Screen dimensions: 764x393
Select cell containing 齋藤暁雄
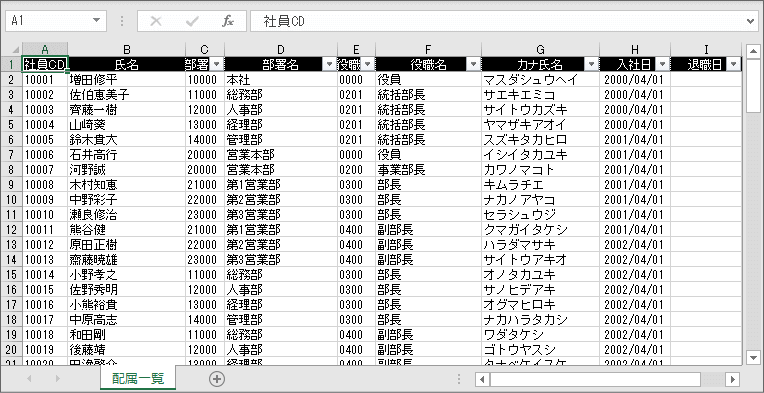(127, 260)
